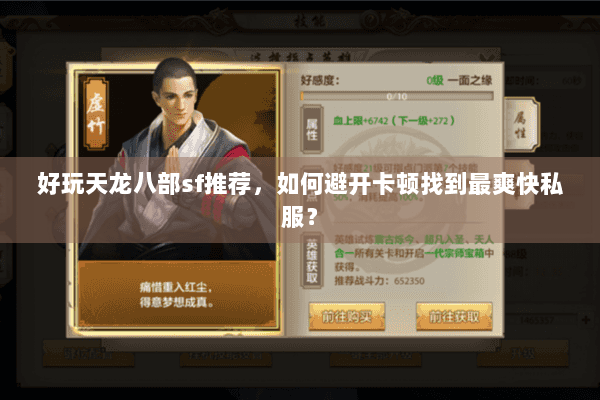Click the green 一代宗师宝箱 text
This screenshot has width=600, height=400.
coord(454,254)
